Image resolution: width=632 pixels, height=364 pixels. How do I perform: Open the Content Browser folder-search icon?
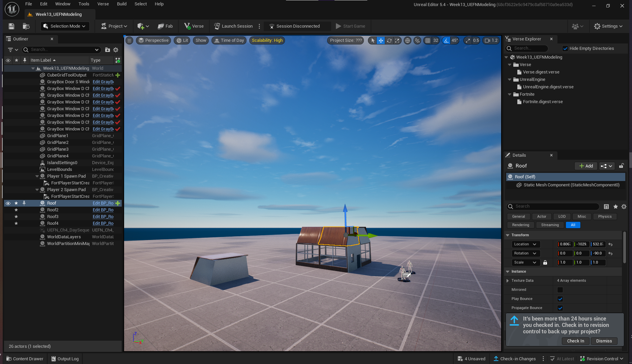(x=26, y=26)
